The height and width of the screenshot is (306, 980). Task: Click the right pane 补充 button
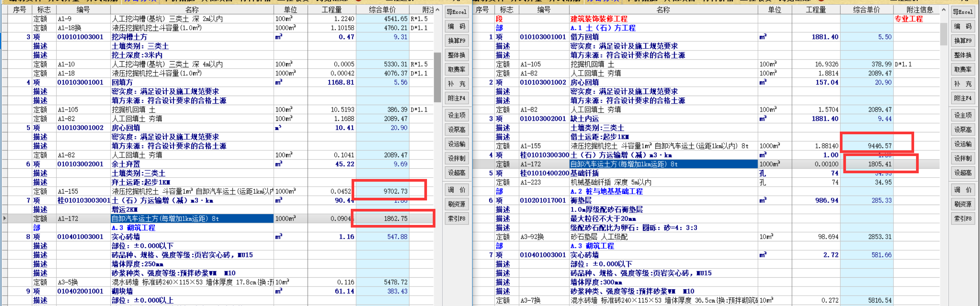(963, 84)
